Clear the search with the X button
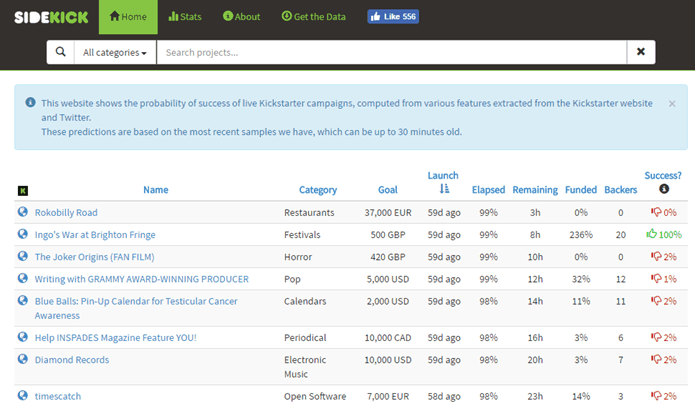This screenshot has width=695, height=406. [x=641, y=52]
